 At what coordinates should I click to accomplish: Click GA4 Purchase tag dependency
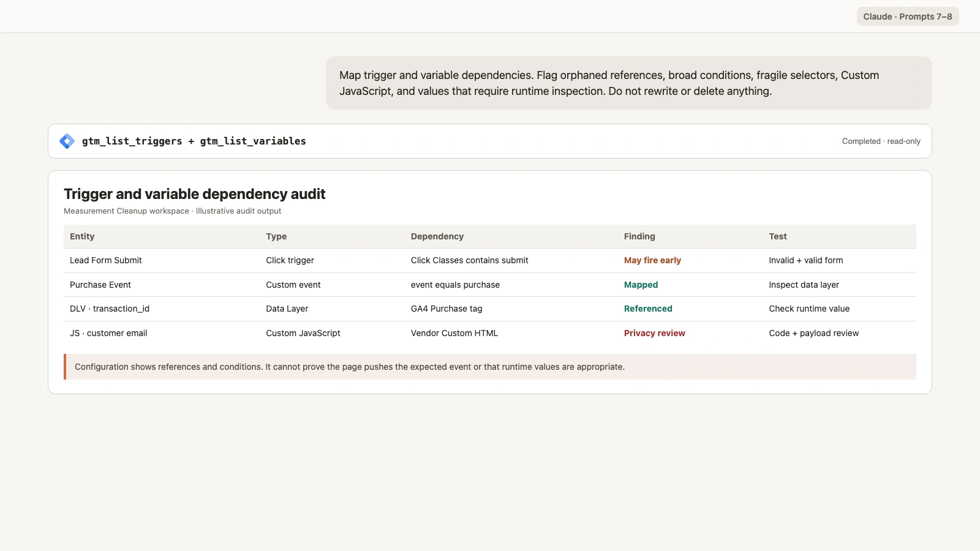click(447, 309)
